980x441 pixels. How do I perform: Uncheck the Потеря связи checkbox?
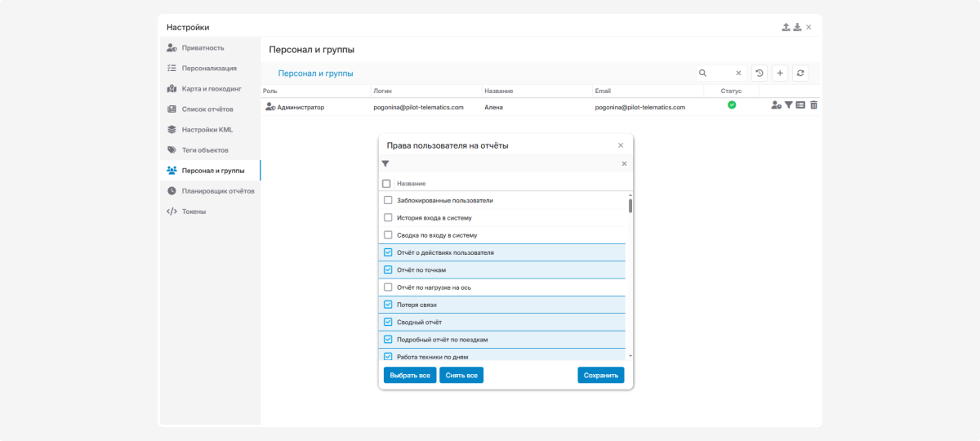pos(388,305)
